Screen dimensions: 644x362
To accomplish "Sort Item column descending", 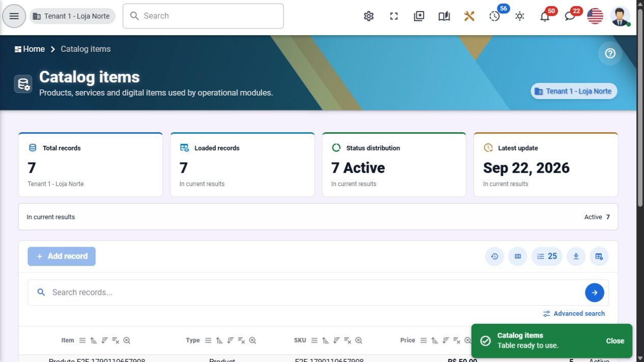I will click(104, 341).
